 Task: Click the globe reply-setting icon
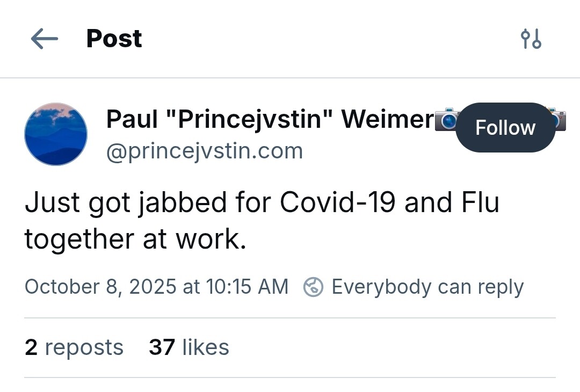pyautogui.click(x=313, y=287)
